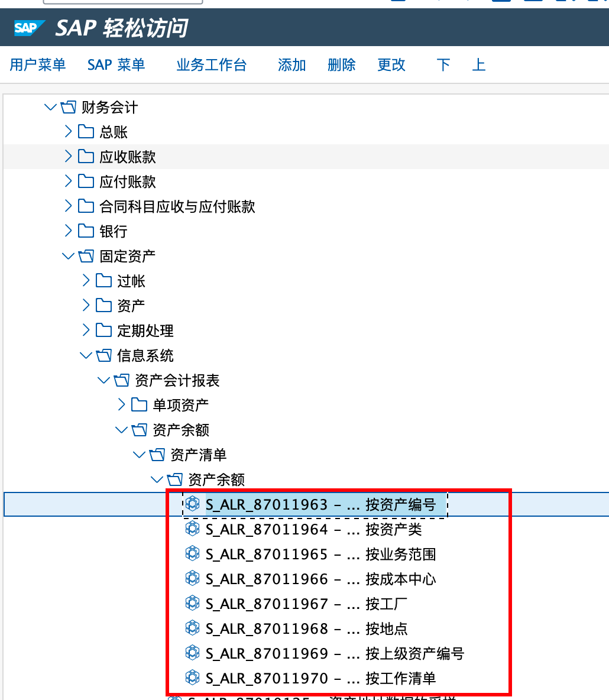
Task: Select S_ALR_87011965 按业务范围 report
Action: 320,554
